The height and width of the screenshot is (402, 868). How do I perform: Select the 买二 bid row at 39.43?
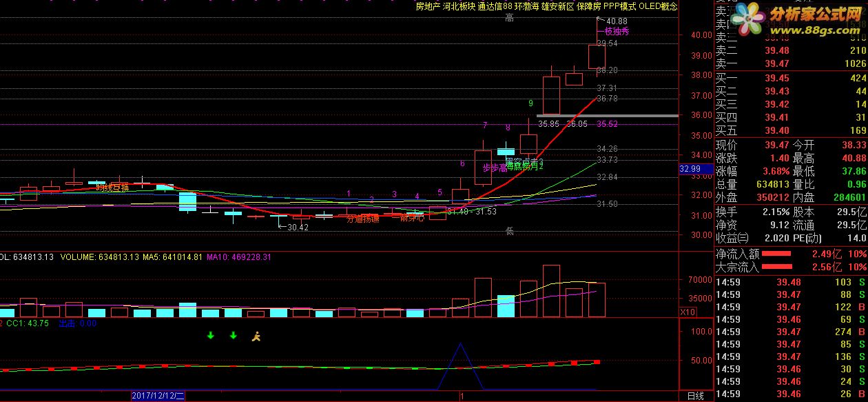click(x=791, y=92)
